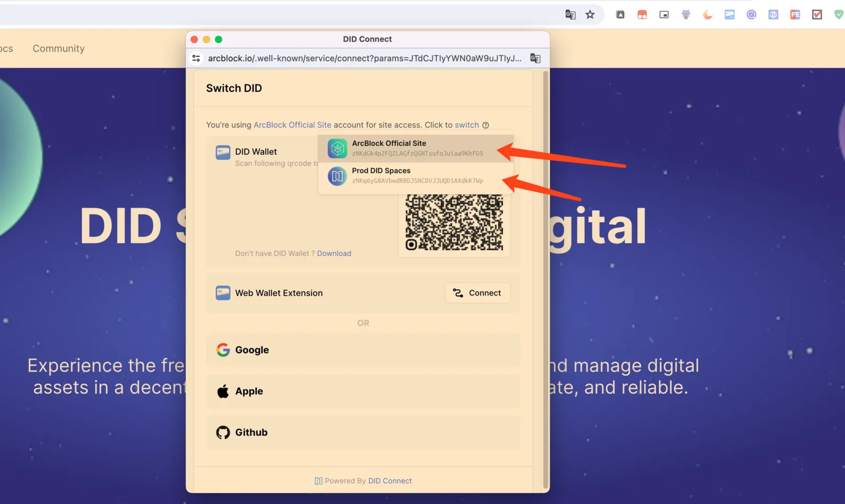Open Community in the site navigation
This screenshot has height=504, width=845.
[x=59, y=49]
